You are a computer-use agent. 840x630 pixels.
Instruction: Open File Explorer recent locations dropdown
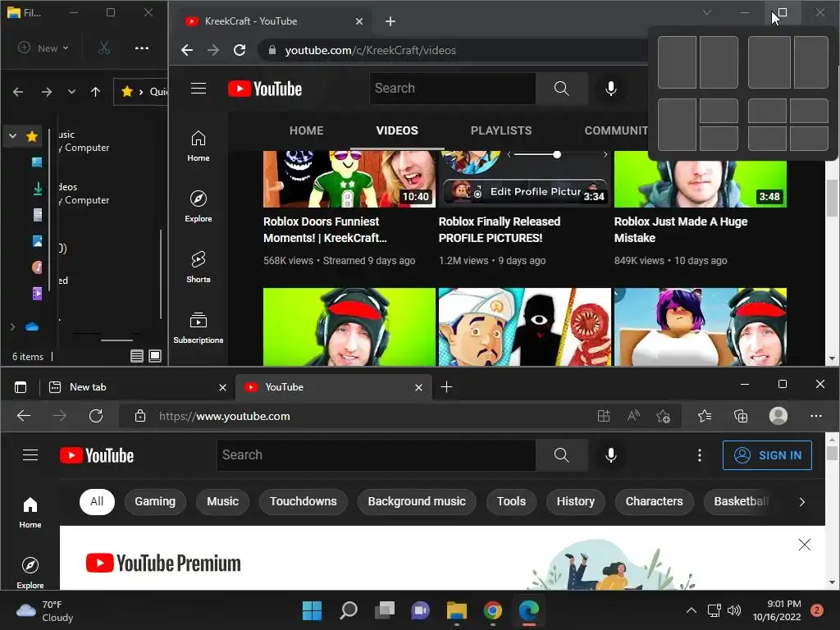tap(71, 92)
